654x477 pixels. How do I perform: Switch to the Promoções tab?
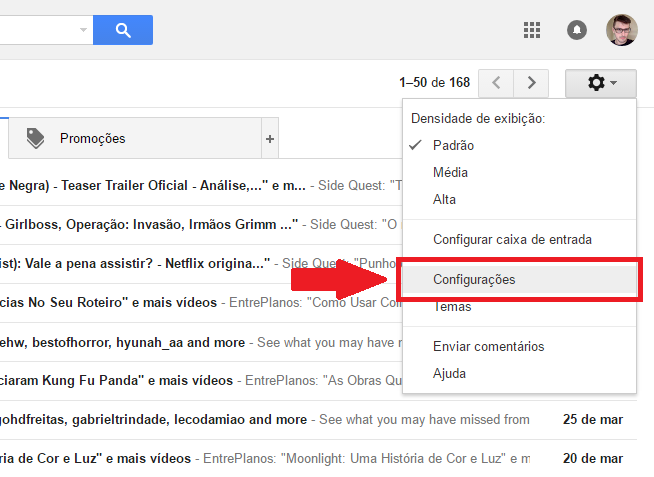(x=92, y=139)
